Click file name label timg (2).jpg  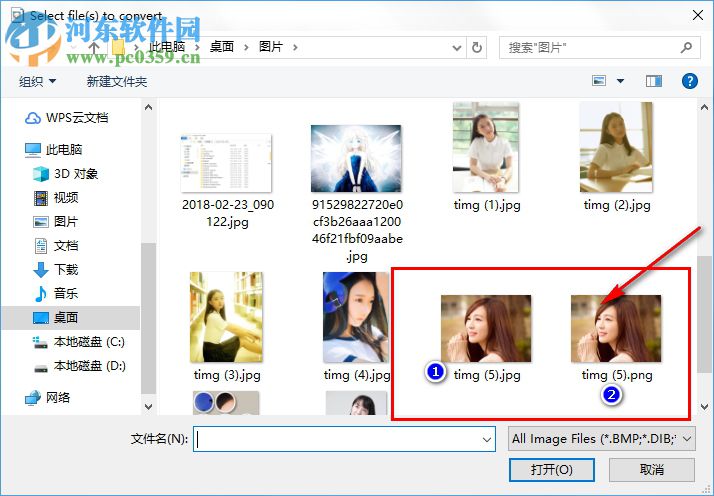click(617, 205)
